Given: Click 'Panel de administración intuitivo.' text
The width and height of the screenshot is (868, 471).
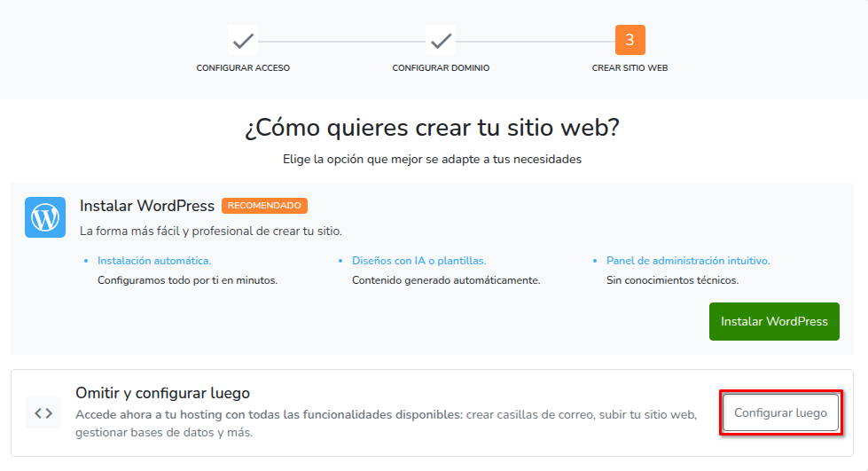Looking at the screenshot, I should pyautogui.click(x=688, y=261).
